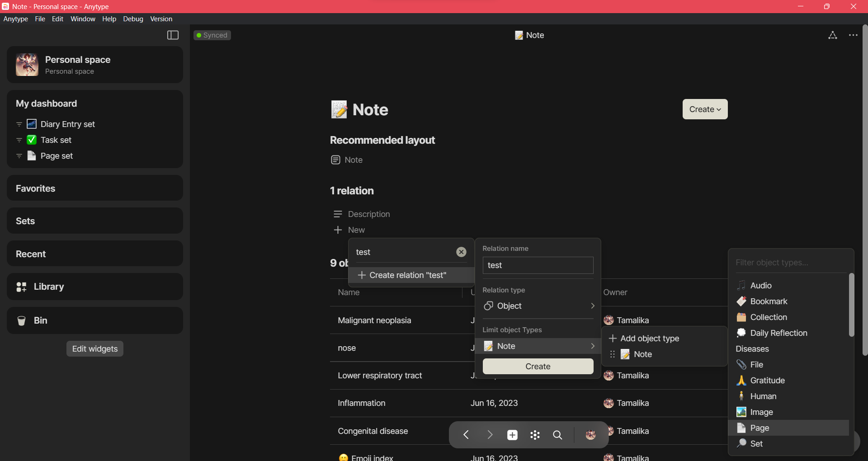Viewport: 868px width, 461px height.
Task: Open the Page set widget
Action: [57, 156]
